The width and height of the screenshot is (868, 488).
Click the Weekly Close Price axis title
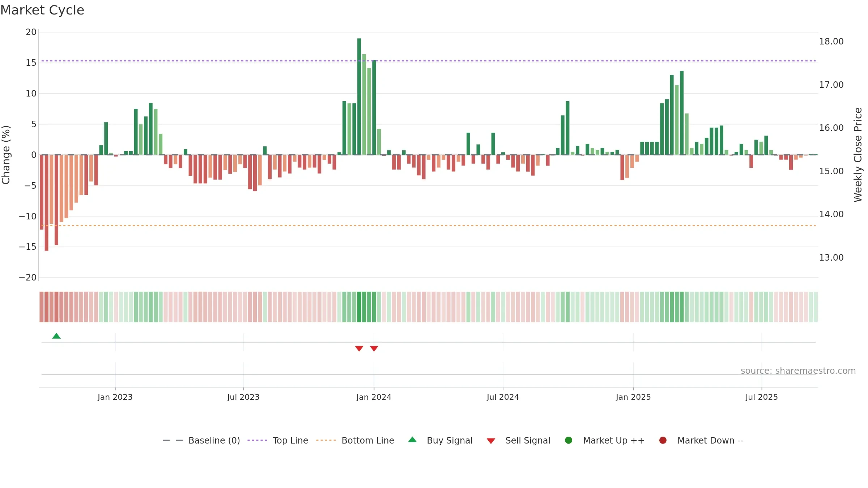(858, 155)
